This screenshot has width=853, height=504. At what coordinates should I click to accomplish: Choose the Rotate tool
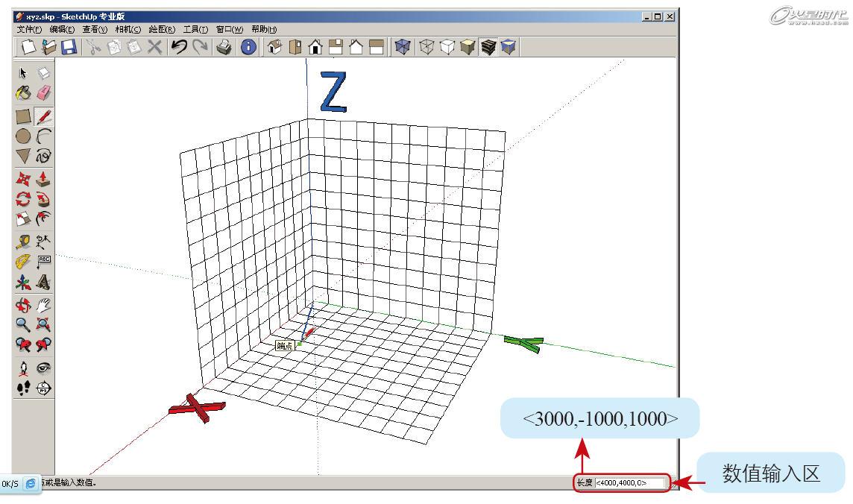point(23,199)
